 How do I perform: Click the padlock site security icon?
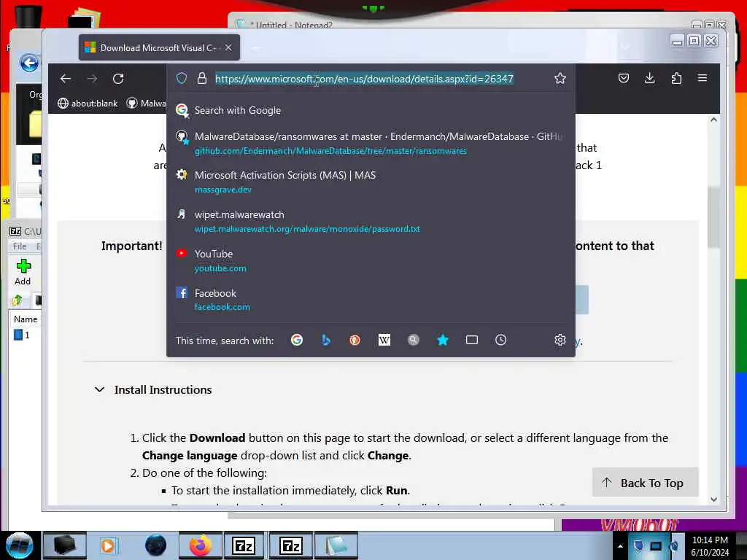coord(202,78)
